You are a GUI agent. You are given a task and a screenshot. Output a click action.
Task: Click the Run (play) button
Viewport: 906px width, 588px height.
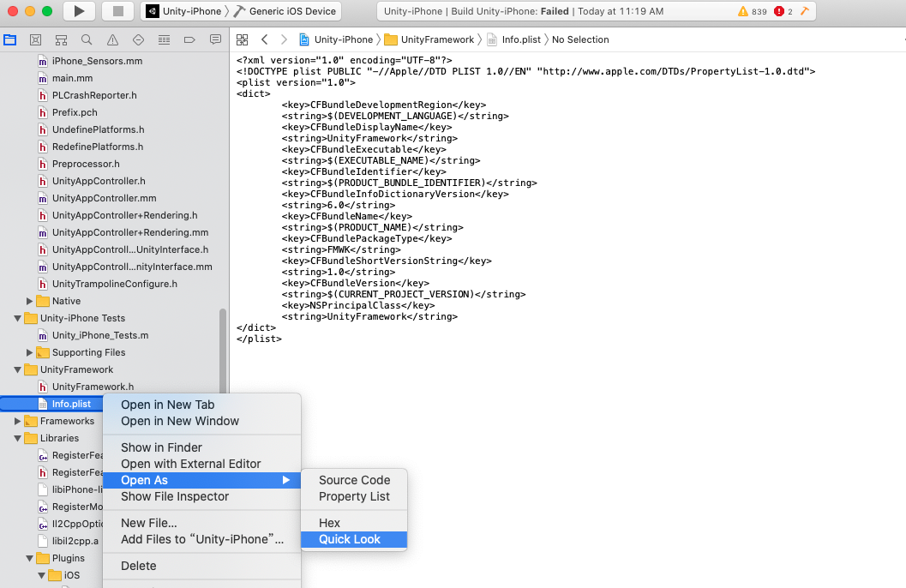pyautogui.click(x=79, y=11)
